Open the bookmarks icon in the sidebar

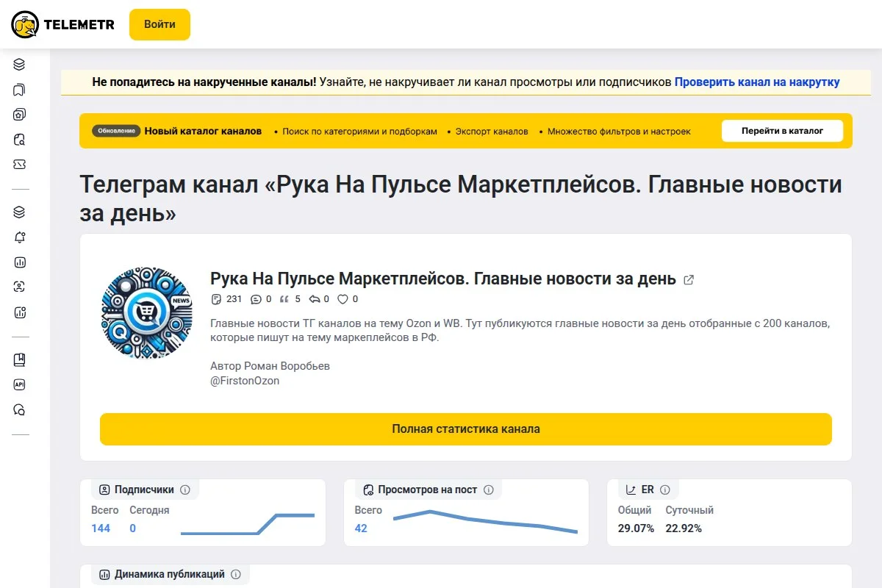click(x=20, y=90)
